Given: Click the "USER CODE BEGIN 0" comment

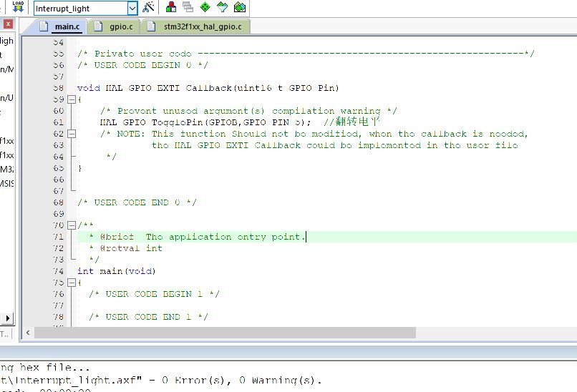Looking at the screenshot, I should tap(142, 66).
